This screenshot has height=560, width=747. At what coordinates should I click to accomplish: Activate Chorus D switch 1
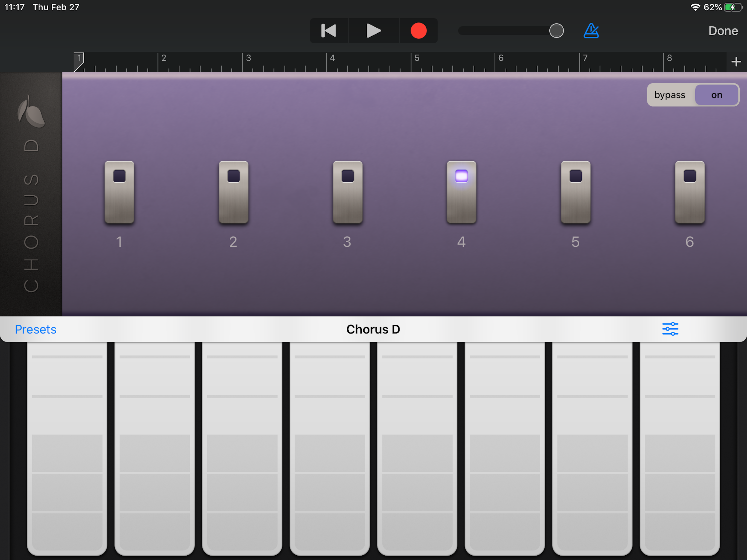point(119,192)
